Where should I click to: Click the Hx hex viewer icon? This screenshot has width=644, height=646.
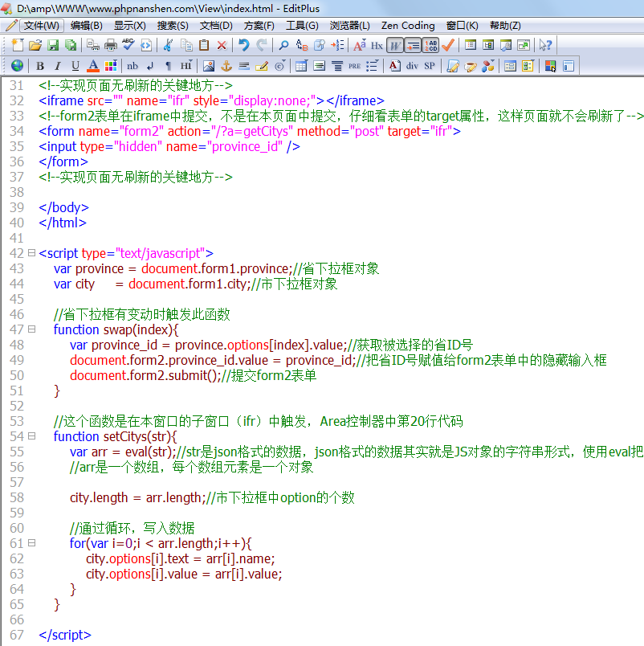[x=377, y=45]
